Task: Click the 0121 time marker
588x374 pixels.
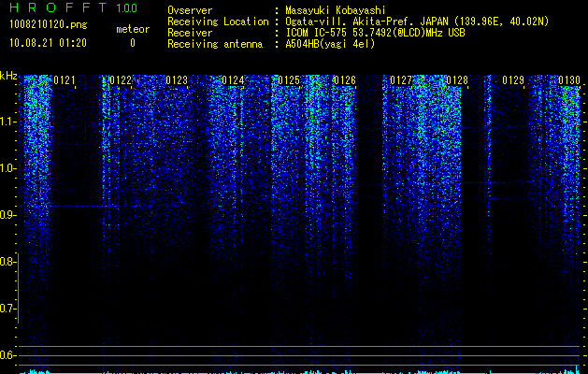Action: (65, 80)
